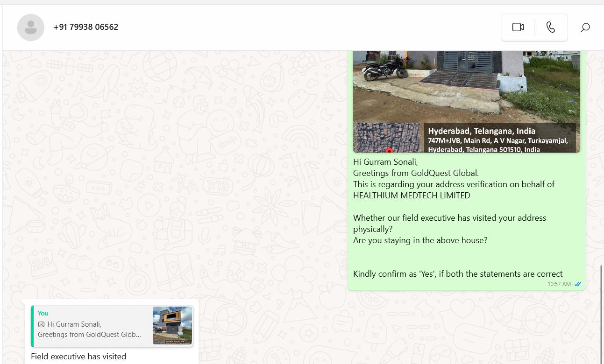The height and width of the screenshot is (364, 604).
Task: Click the blue double-tick read receipt
Action: pyautogui.click(x=578, y=284)
